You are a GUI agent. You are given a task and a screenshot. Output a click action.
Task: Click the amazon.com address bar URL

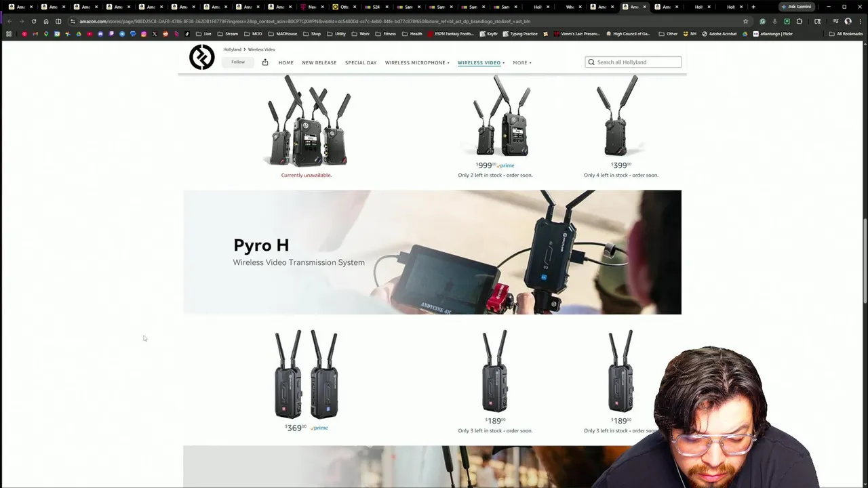point(305,21)
